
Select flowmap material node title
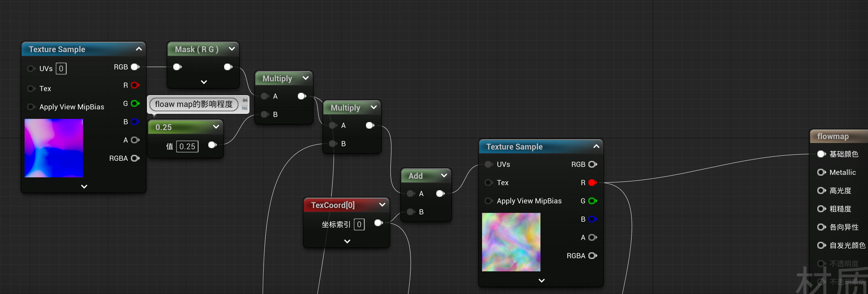point(833,136)
